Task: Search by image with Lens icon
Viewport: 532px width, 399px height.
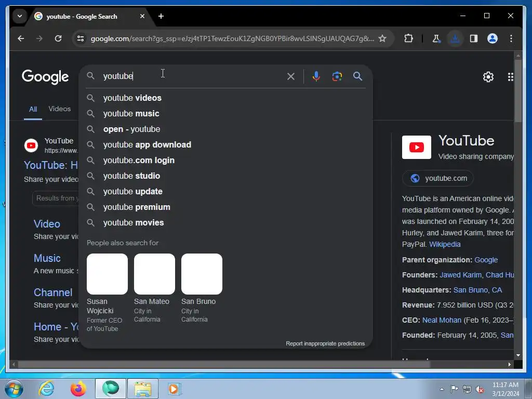Action: pos(337,76)
